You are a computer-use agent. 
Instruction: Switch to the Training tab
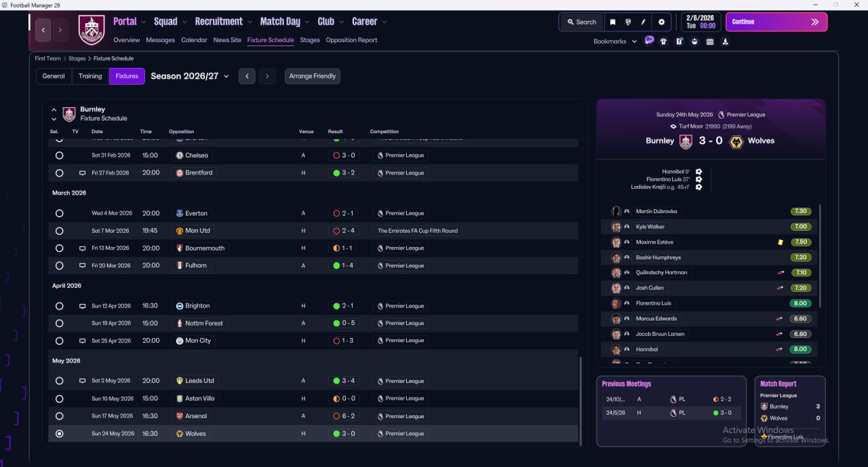tap(90, 76)
